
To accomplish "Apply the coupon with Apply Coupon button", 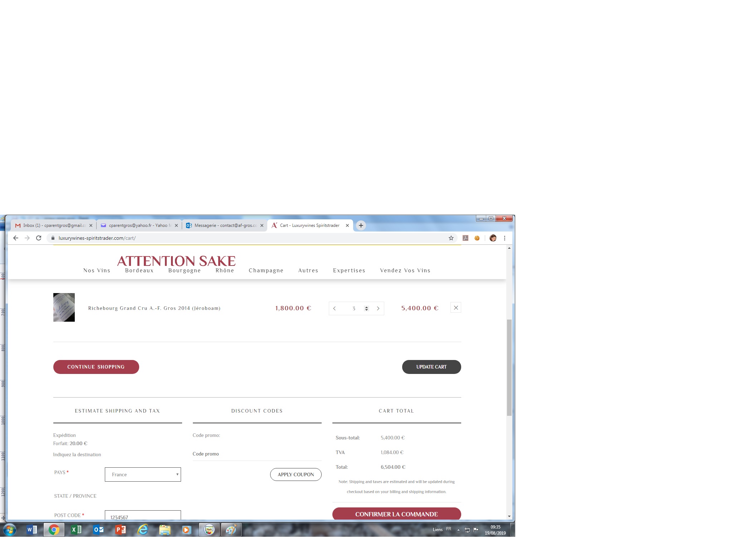I will (296, 474).
